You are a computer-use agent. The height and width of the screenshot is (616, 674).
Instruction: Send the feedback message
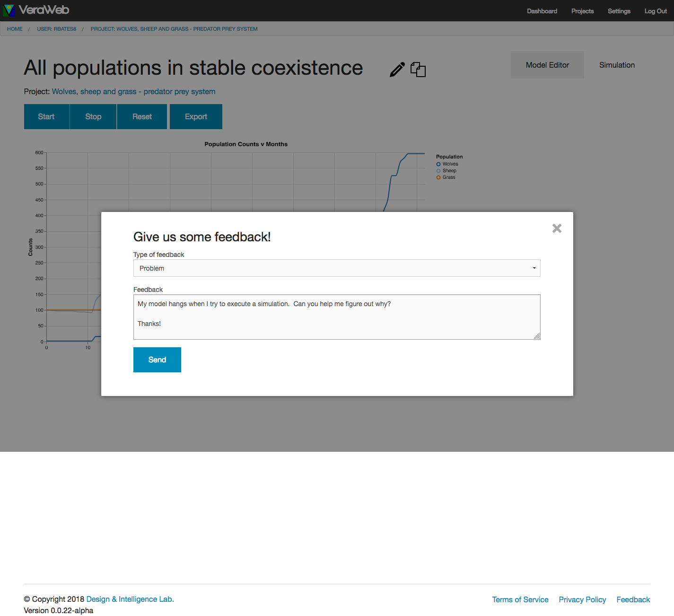click(157, 360)
